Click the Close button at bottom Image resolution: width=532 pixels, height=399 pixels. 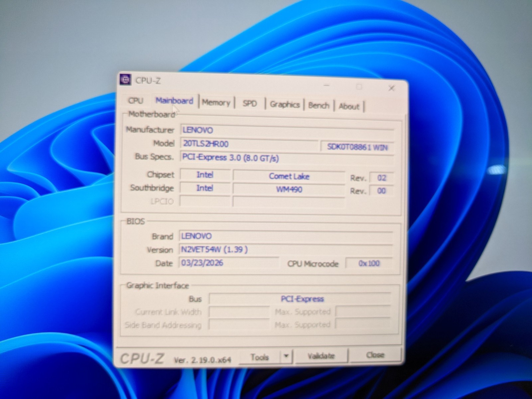[375, 355]
